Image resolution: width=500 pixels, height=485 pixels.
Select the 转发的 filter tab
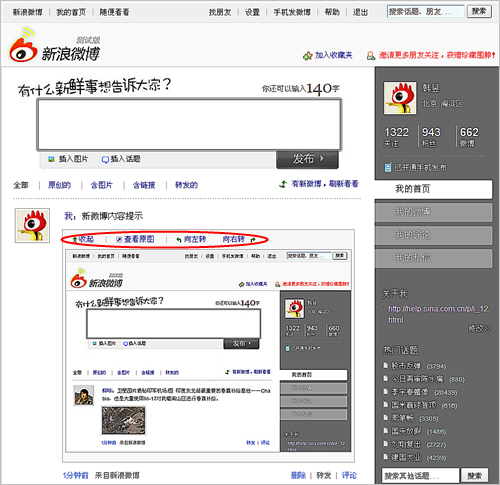(x=186, y=185)
